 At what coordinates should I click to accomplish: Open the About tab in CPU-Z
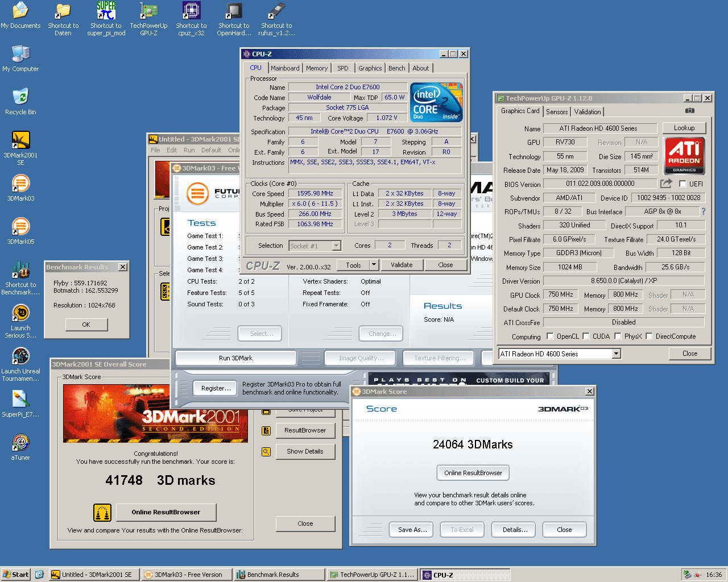click(421, 68)
